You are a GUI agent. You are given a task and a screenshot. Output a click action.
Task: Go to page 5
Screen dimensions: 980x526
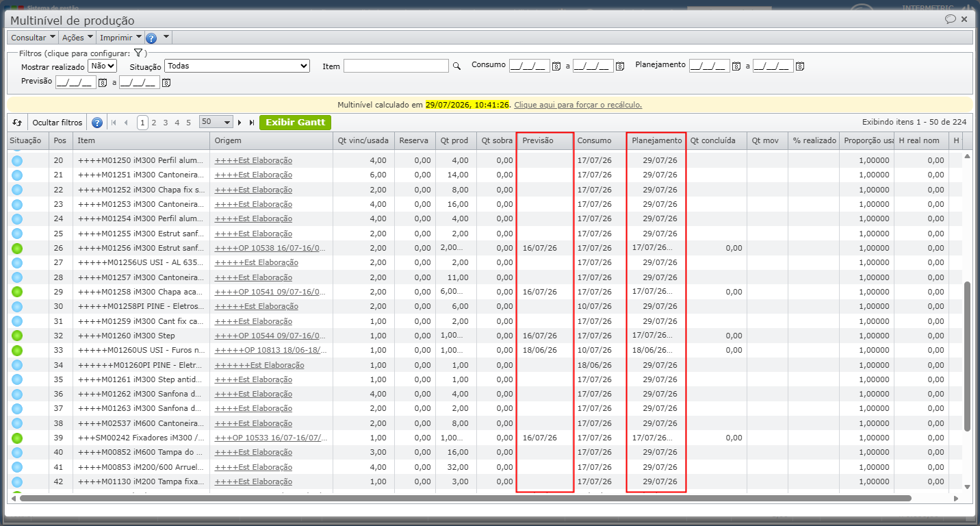[189, 123]
